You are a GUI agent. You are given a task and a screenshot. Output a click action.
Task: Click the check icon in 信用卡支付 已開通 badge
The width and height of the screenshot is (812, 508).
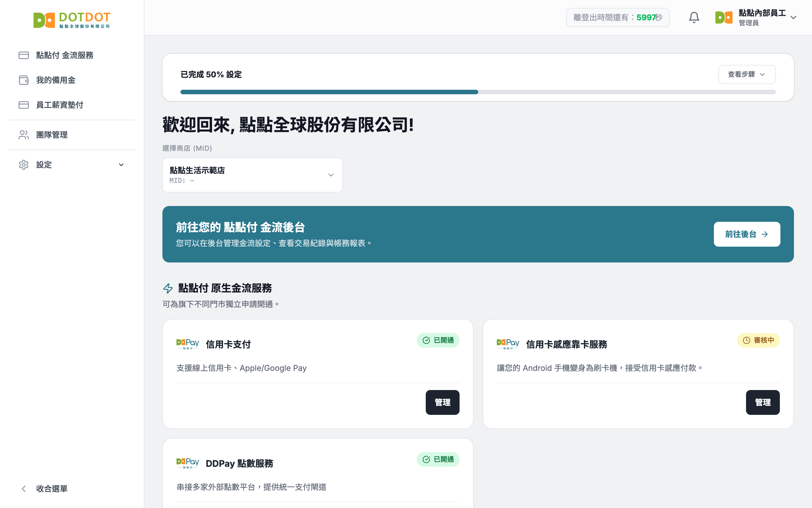click(426, 340)
